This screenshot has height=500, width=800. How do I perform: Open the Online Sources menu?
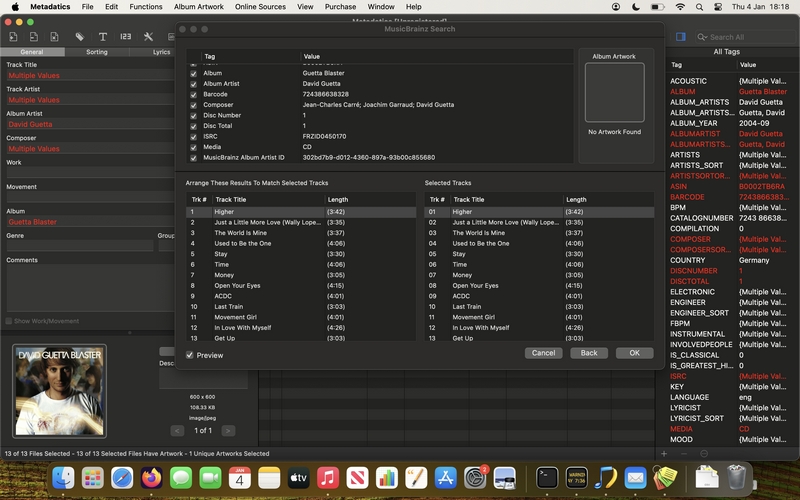tap(260, 7)
